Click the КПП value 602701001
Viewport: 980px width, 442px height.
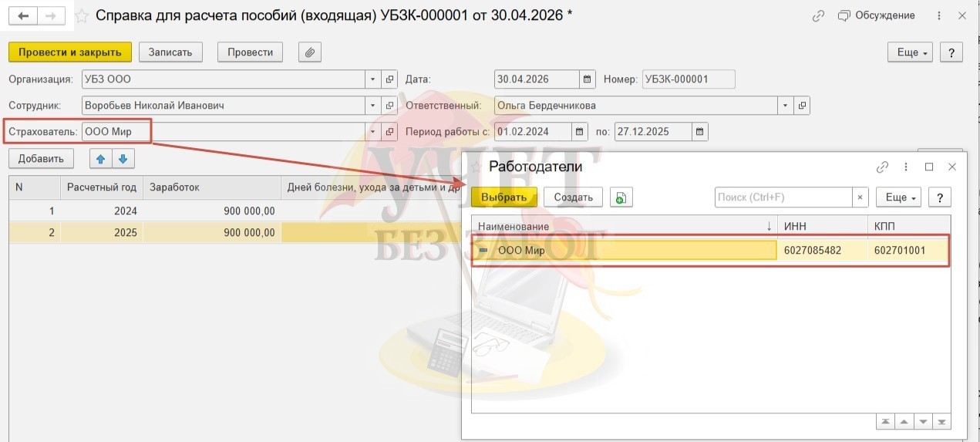point(899,251)
